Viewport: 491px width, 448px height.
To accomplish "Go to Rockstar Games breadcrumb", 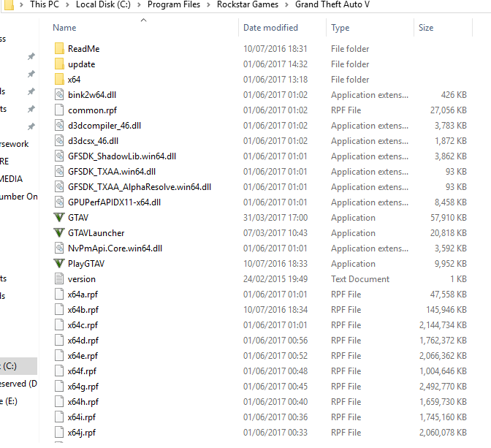I will (x=248, y=4).
